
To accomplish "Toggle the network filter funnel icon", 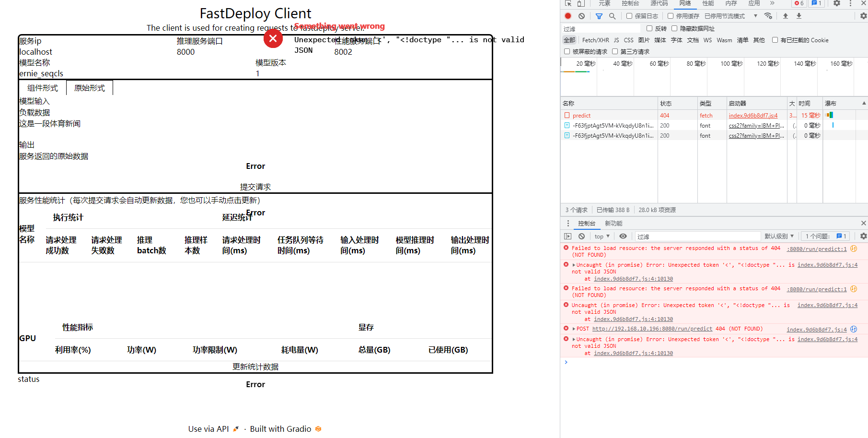I will point(599,16).
